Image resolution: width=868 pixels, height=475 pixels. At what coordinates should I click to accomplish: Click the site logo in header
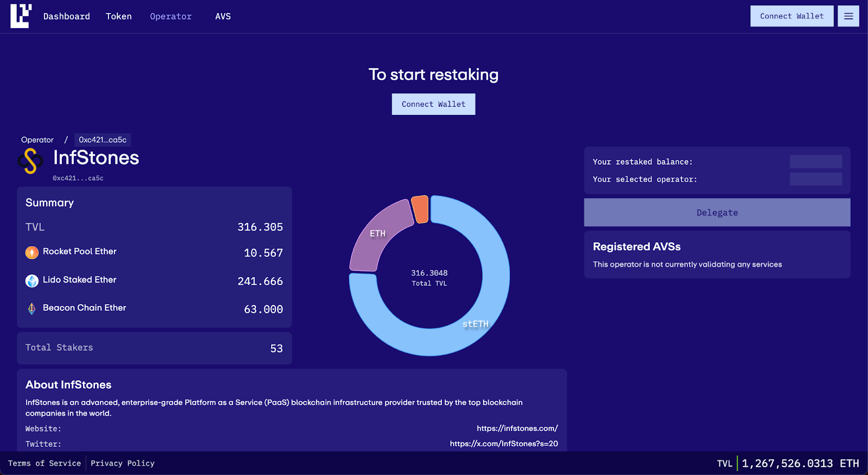(x=21, y=16)
